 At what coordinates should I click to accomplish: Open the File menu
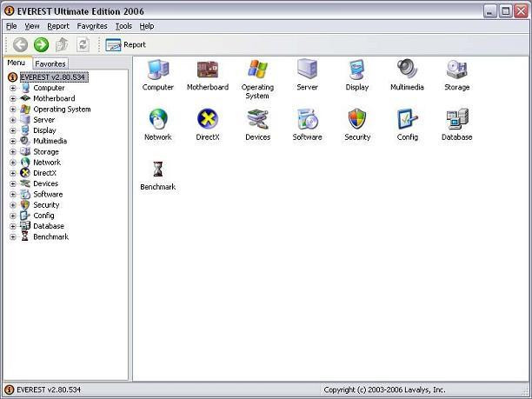pyautogui.click(x=11, y=26)
